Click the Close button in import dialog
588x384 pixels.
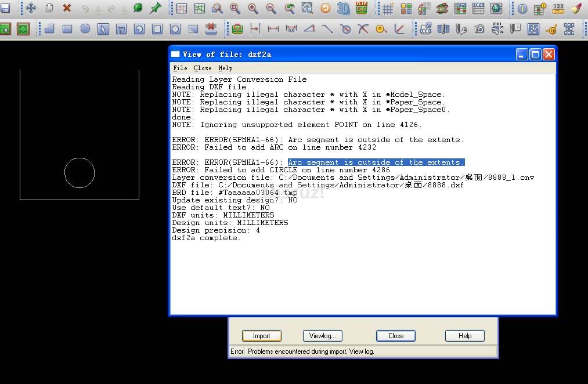click(x=396, y=336)
